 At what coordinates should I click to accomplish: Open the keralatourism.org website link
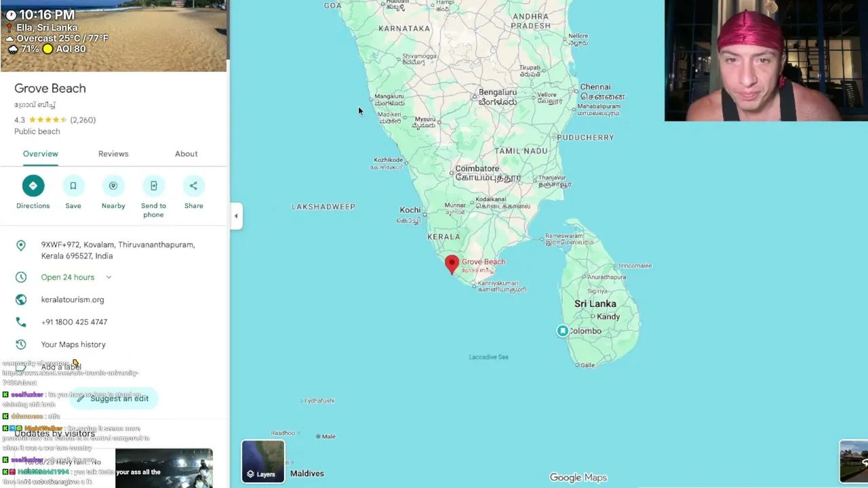coord(73,300)
